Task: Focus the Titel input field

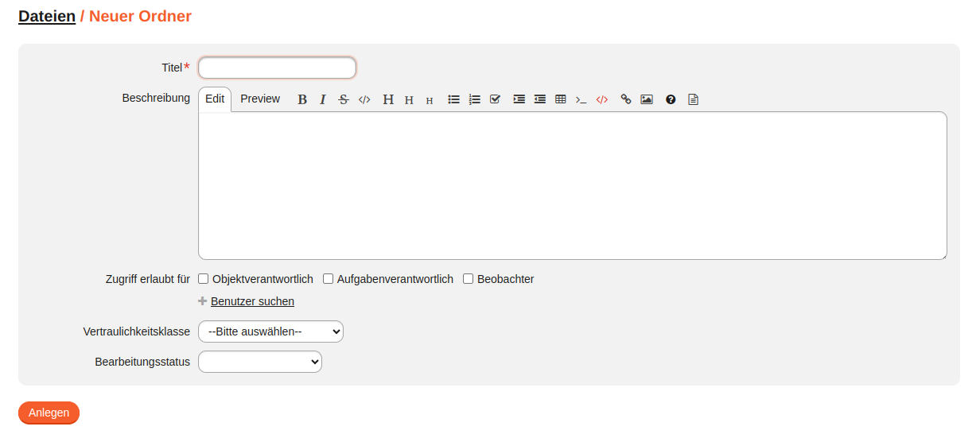Action: click(x=277, y=68)
